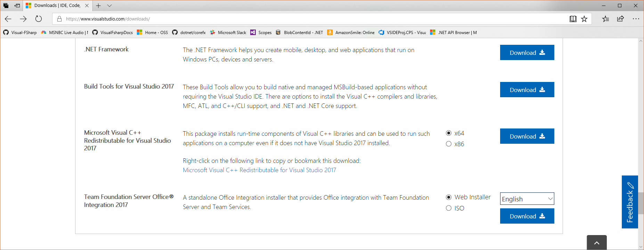Open Home - OSS bookmark

pos(152,32)
